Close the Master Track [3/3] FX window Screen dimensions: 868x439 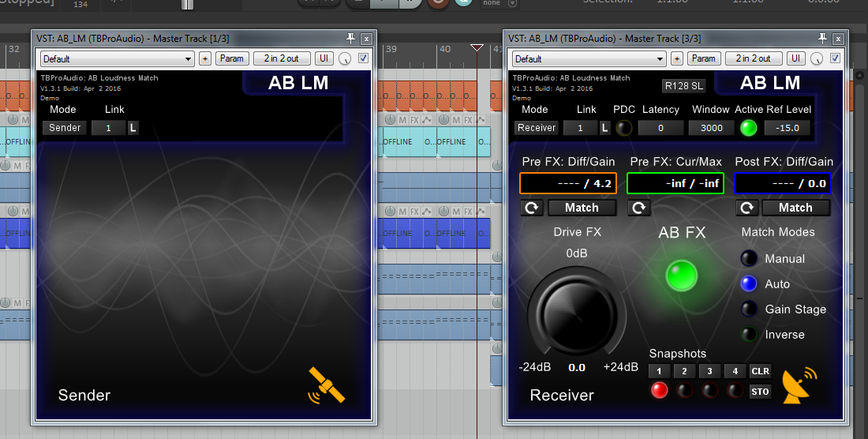coord(837,39)
